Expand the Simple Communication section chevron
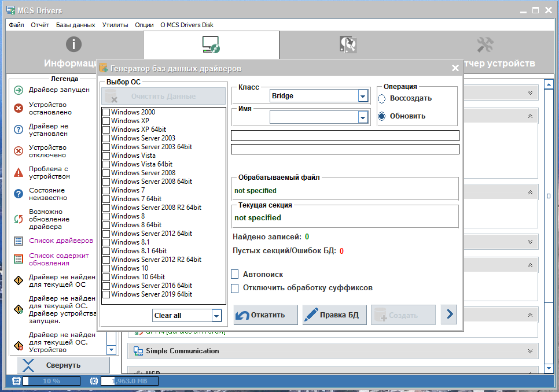The image size is (559, 392). coord(531,351)
